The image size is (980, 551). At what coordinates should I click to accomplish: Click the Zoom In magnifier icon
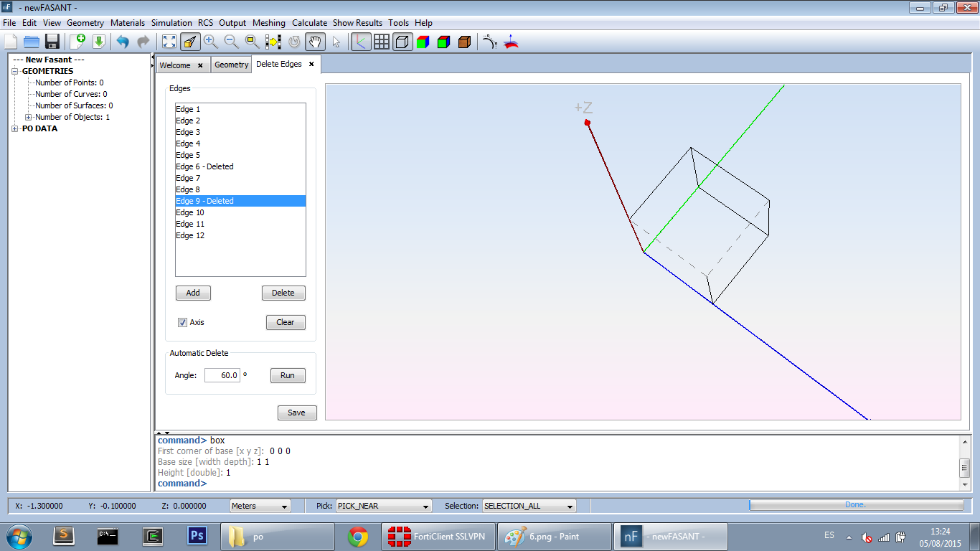tap(210, 42)
